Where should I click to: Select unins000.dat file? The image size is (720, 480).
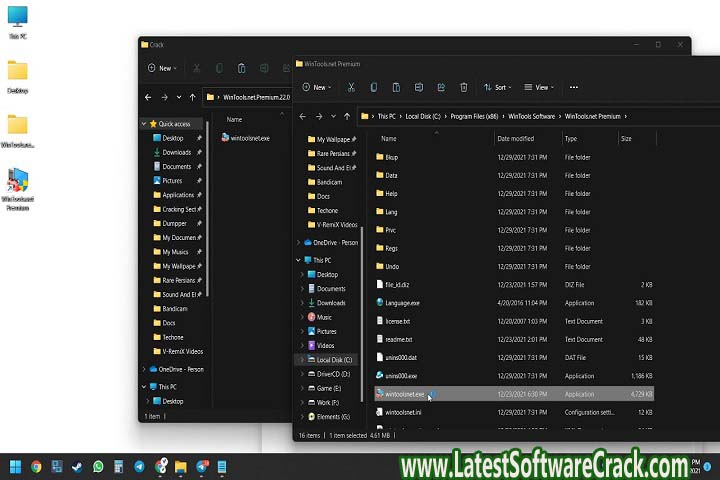[514, 358]
